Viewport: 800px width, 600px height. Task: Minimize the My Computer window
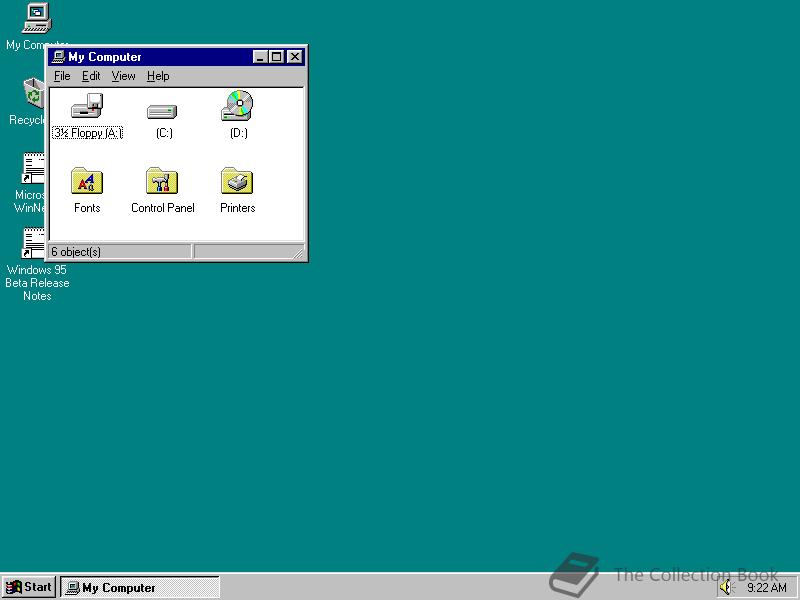tap(260, 57)
